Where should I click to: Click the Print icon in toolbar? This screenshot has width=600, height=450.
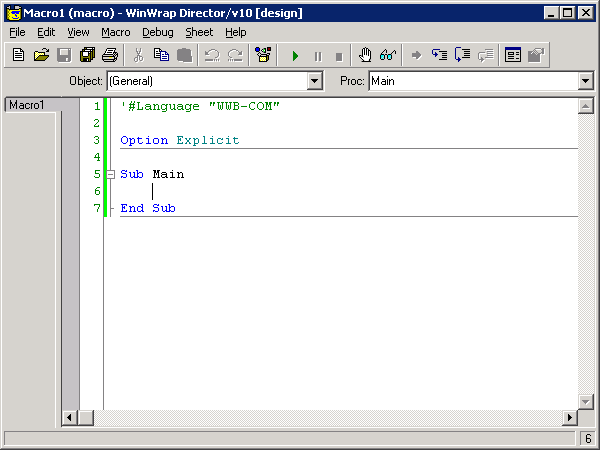(x=110, y=55)
